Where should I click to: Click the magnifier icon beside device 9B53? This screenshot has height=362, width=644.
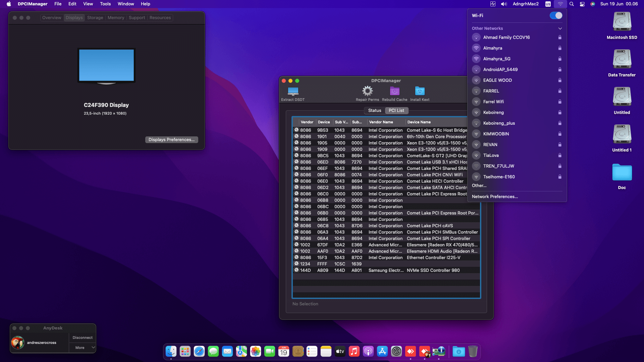297,130
